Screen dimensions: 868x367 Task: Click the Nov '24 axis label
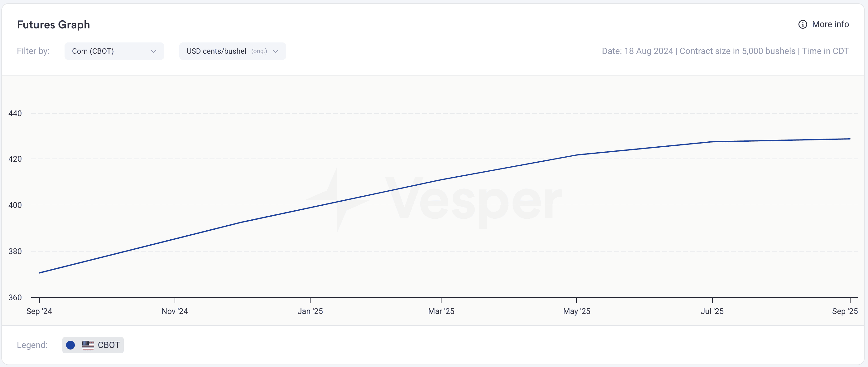pos(175,311)
